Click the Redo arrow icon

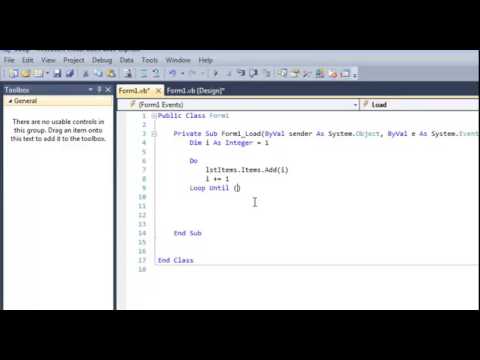coord(192,73)
